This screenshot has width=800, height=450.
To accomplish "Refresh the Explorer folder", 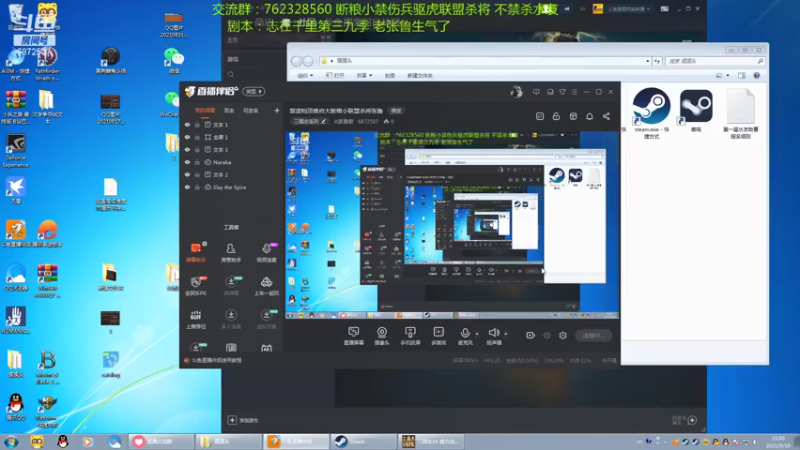I will click(x=658, y=61).
